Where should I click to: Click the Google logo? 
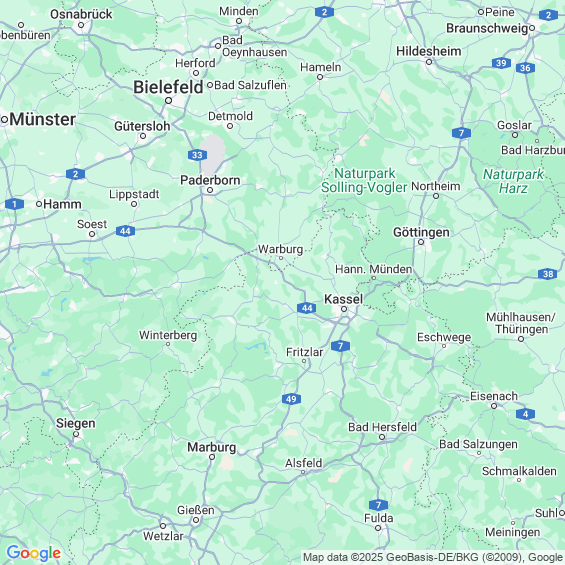(34, 553)
